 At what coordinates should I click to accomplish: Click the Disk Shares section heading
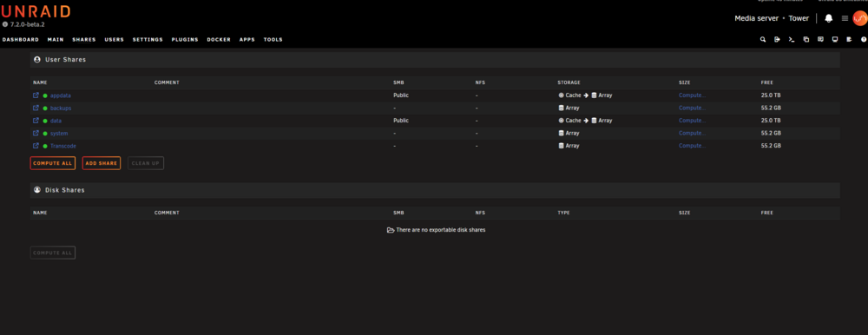click(x=65, y=190)
